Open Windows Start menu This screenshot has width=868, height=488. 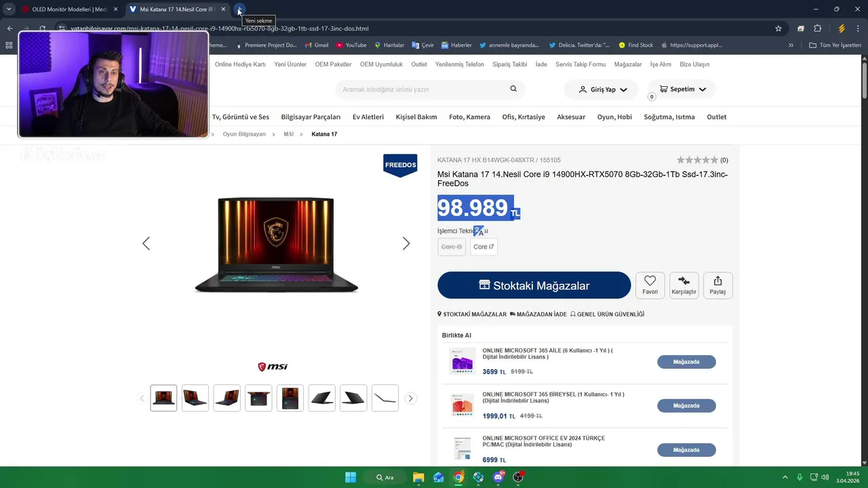coord(351,477)
